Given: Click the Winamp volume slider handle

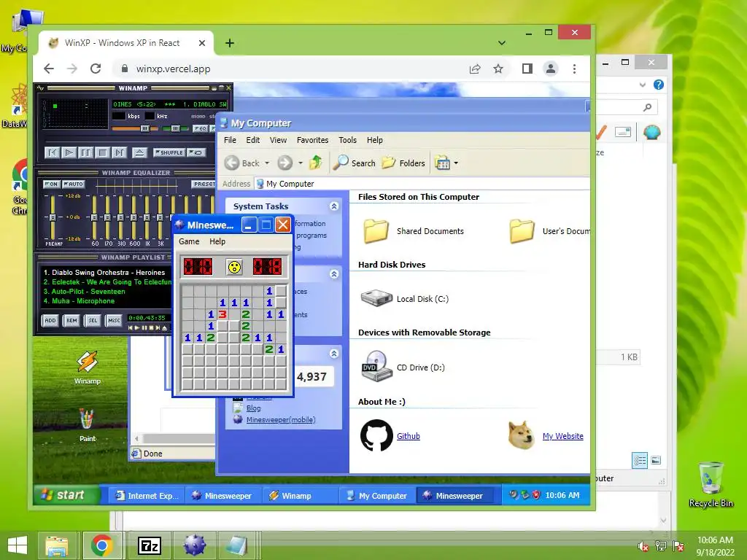Looking at the screenshot, I should click(145, 128).
